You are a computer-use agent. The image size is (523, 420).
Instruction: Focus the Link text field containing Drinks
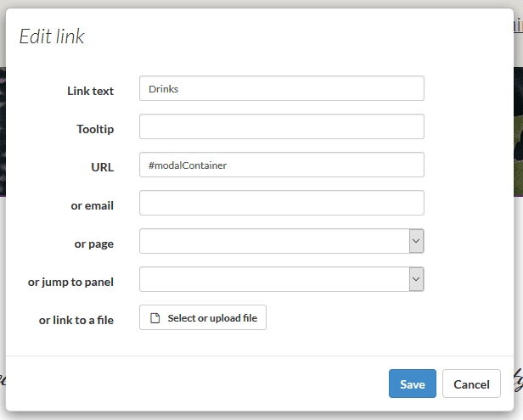(x=282, y=88)
